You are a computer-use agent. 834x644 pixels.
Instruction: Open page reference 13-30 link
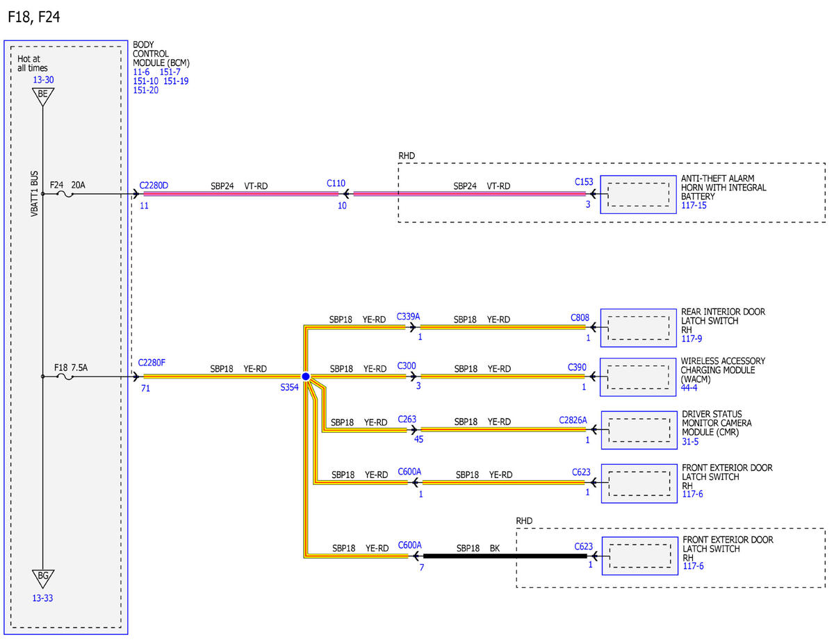[x=42, y=80]
